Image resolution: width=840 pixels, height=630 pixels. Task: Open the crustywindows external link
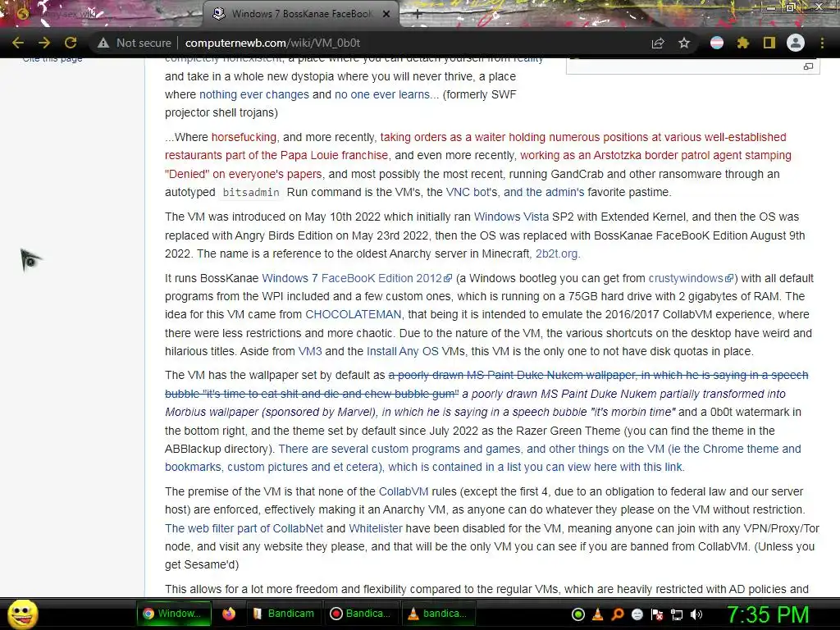691,279
